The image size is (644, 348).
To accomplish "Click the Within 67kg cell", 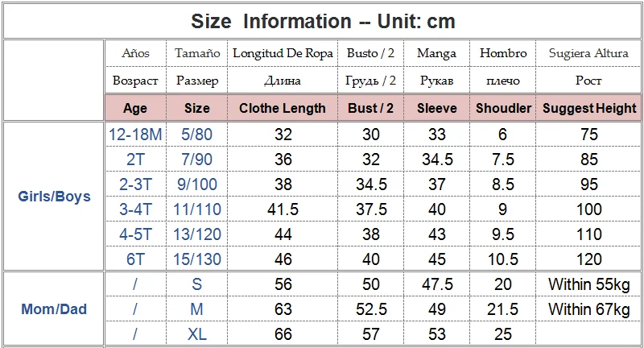I will click(589, 309).
